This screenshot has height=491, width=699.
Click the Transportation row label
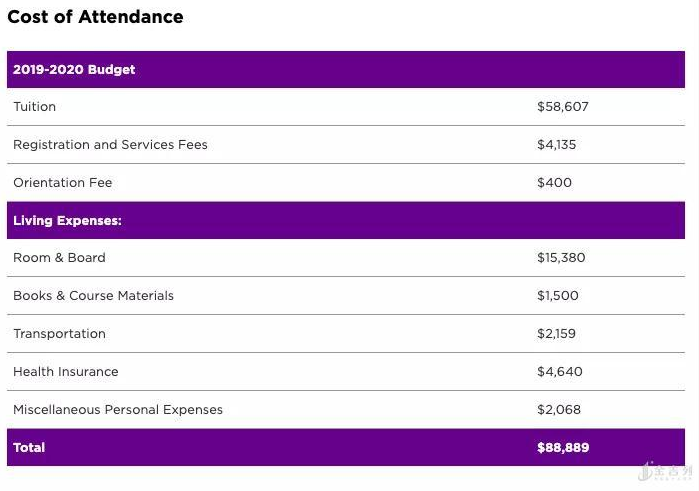pyautogui.click(x=59, y=334)
